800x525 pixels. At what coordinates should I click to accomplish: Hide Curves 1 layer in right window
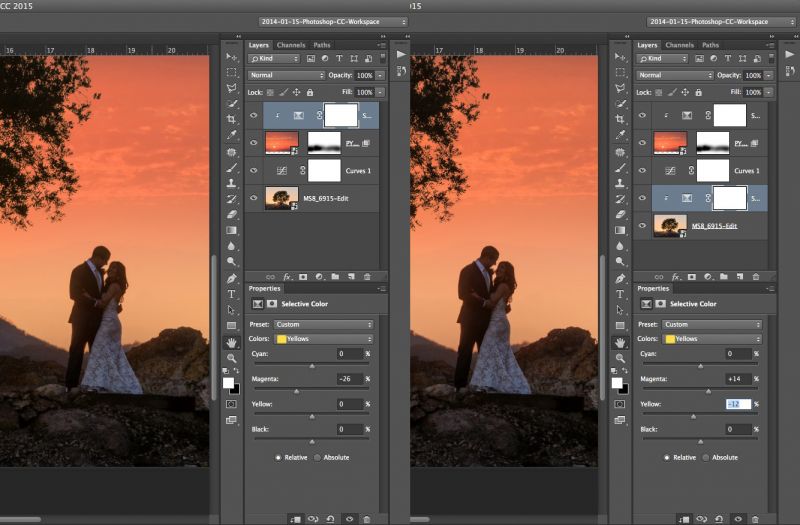642,170
